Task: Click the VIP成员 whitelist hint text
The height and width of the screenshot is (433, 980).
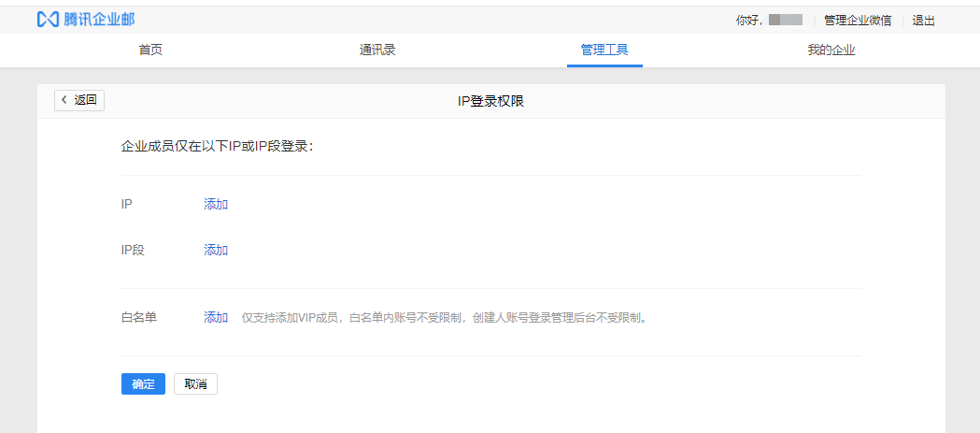Action: point(444,318)
